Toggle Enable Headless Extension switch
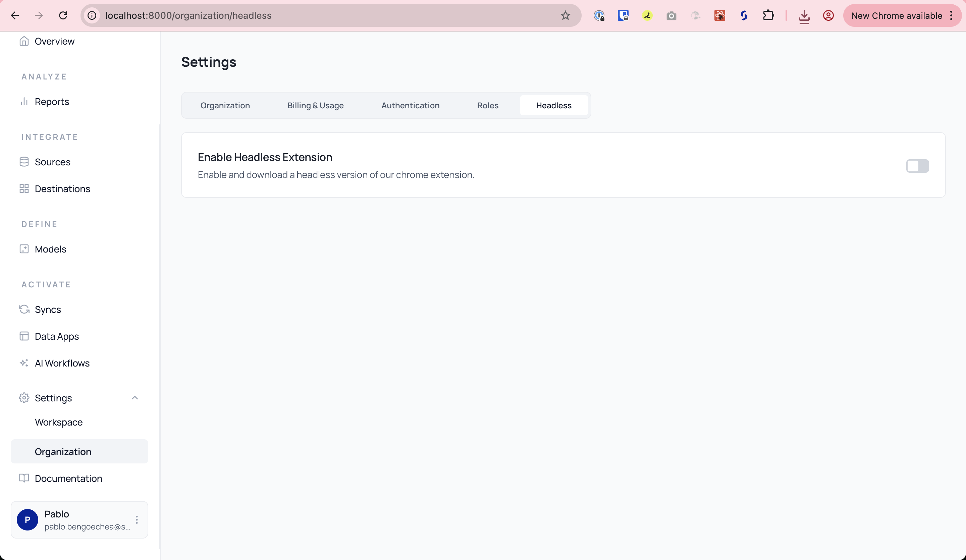 click(x=917, y=166)
